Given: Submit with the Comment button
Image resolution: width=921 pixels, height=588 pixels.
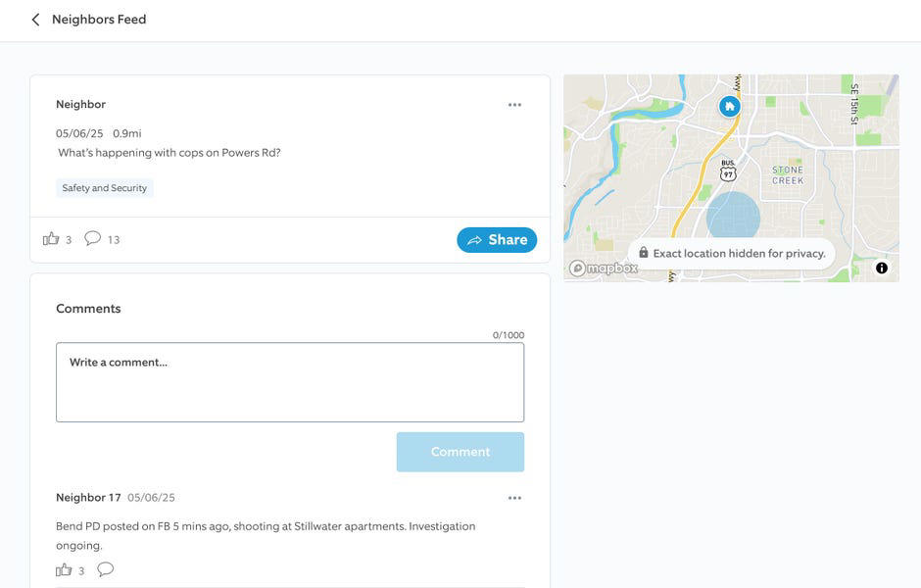Looking at the screenshot, I should click(x=460, y=452).
